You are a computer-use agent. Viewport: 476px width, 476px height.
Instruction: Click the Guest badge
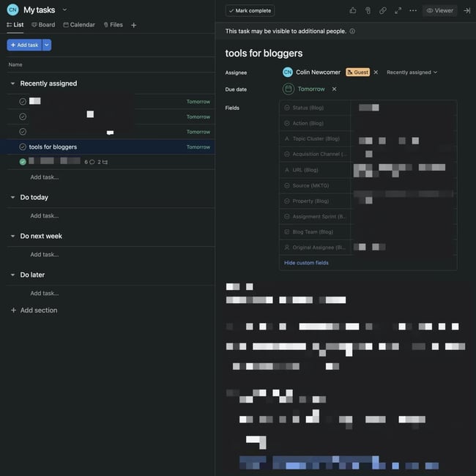pyautogui.click(x=357, y=72)
